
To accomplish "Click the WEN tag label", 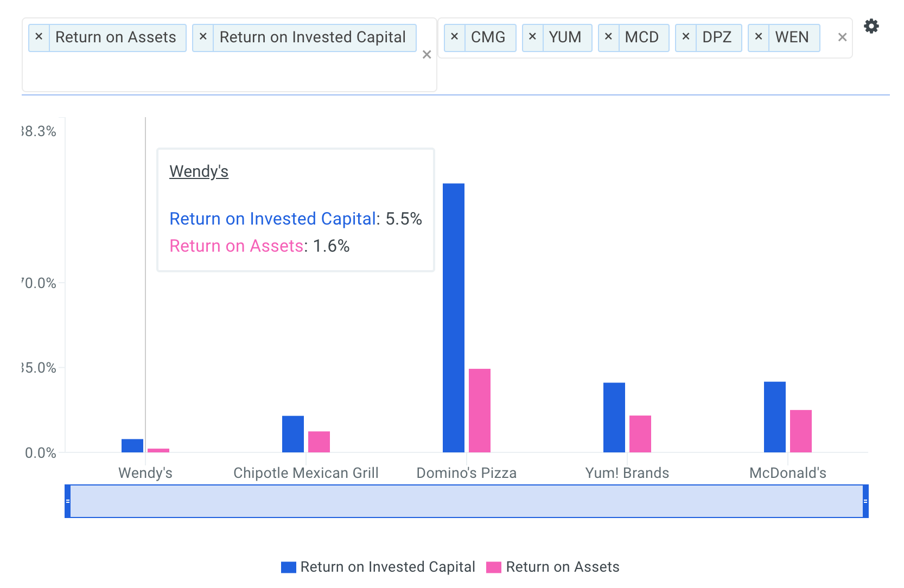I will coord(792,37).
